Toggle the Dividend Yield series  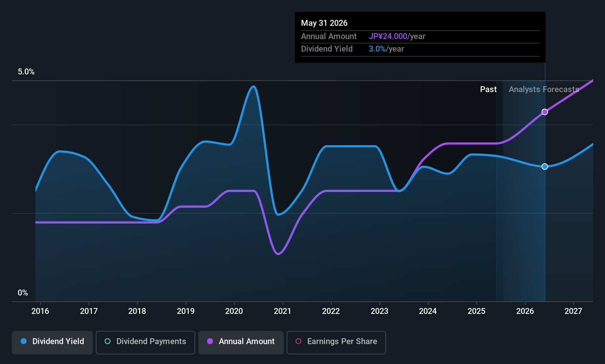(x=52, y=343)
